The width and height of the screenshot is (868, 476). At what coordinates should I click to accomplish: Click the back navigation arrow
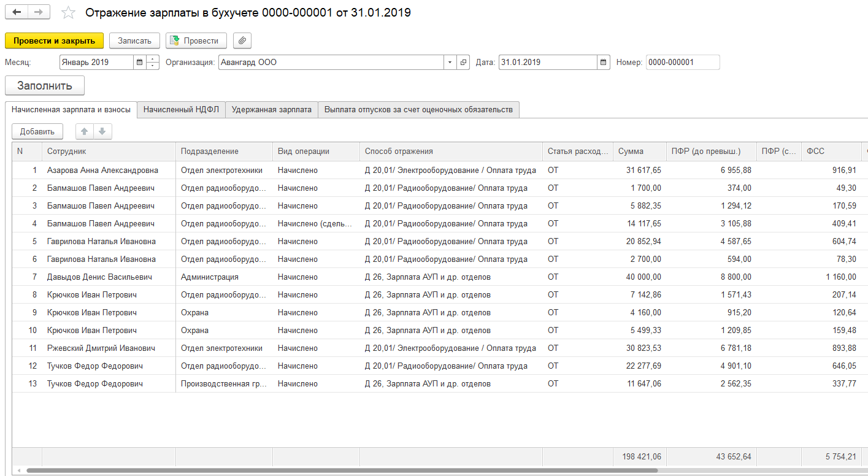pyautogui.click(x=17, y=12)
